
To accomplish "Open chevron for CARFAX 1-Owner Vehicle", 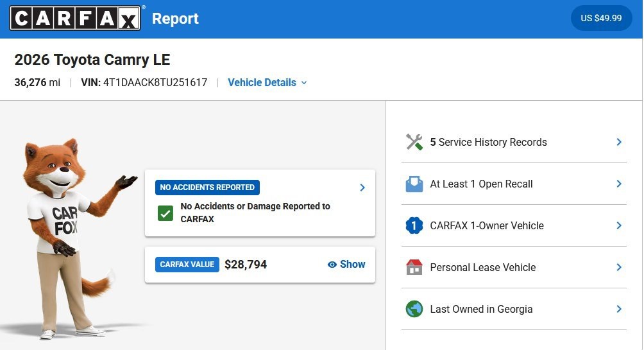I will tap(619, 225).
